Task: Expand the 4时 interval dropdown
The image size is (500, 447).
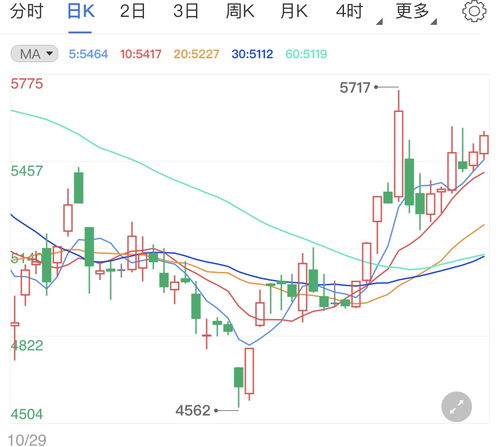Action: [359, 13]
